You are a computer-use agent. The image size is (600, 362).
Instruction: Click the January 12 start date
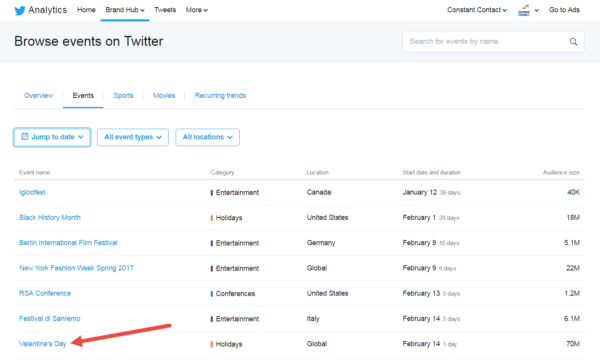pos(419,192)
